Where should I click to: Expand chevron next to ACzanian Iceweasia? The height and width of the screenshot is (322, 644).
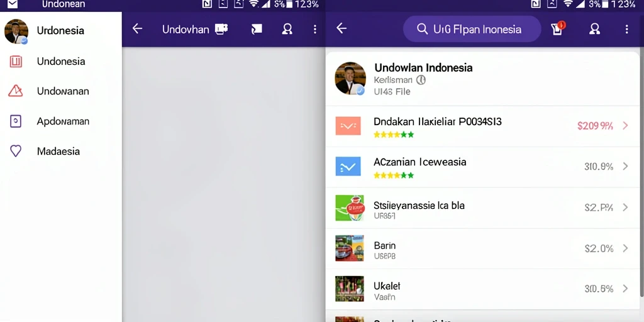pyautogui.click(x=626, y=166)
